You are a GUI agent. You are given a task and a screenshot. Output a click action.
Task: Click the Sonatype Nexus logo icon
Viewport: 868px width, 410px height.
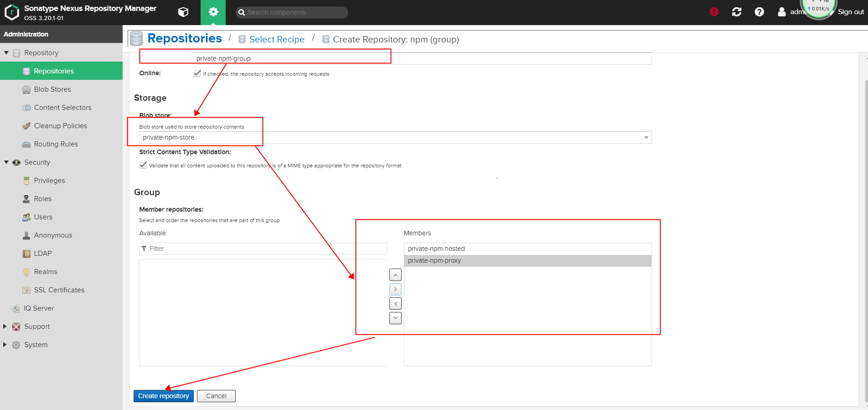pyautogui.click(x=11, y=12)
